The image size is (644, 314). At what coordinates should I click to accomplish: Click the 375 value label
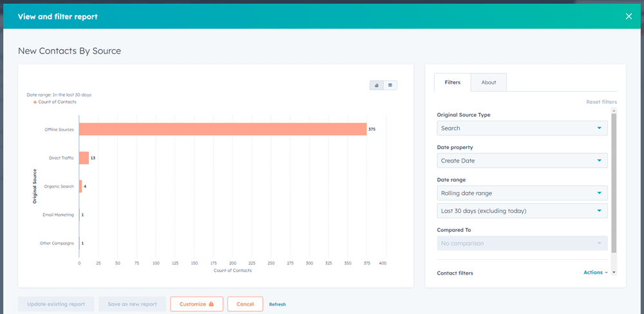click(x=372, y=129)
